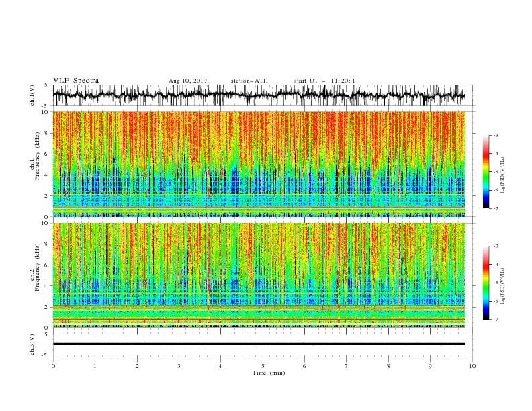Click the ch.1 voltage waveform trace

pos(259,95)
